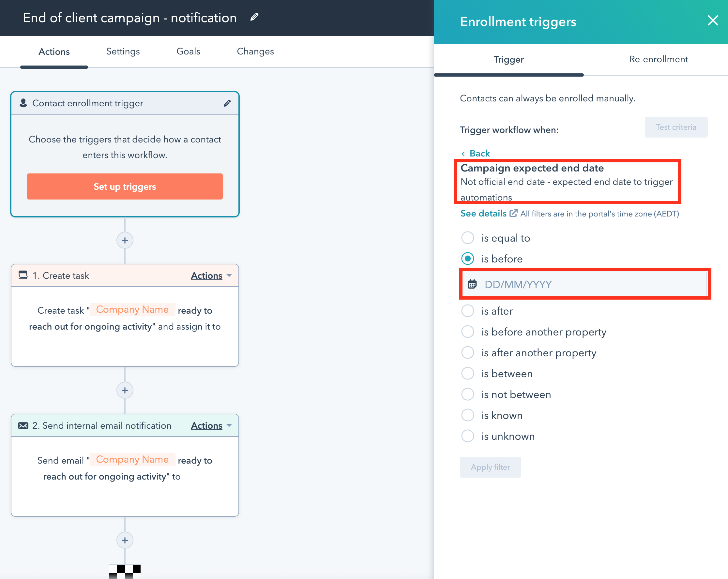The height and width of the screenshot is (579, 728).
Task: Click inside the DD/MM/YYYY date input
Action: pos(574,284)
